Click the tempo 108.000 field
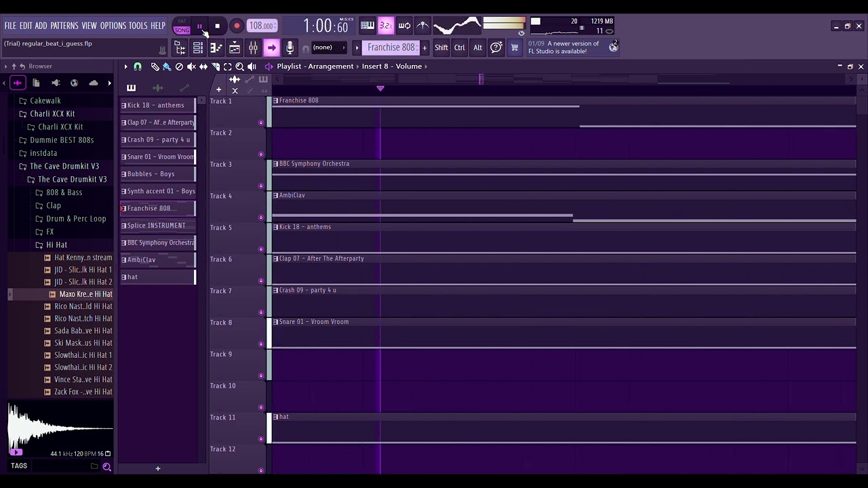Viewport: 868px width, 488px height. [262, 26]
